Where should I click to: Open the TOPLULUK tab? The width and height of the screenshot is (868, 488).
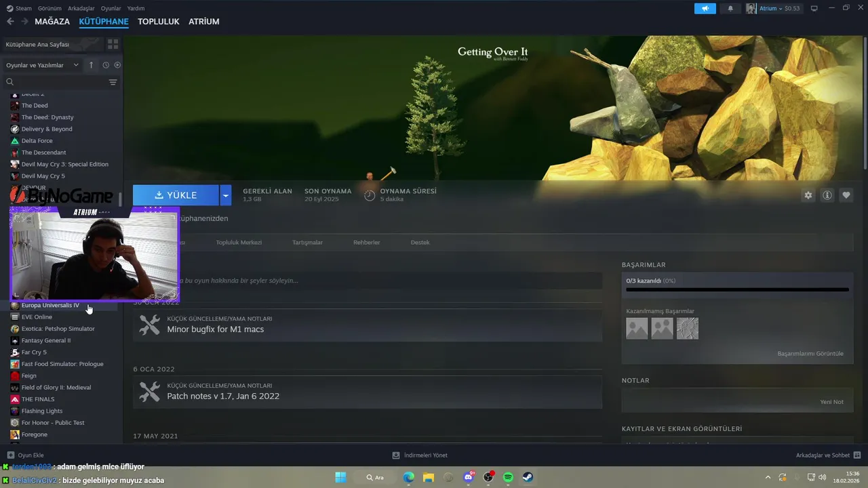click(x=159, y=22)
